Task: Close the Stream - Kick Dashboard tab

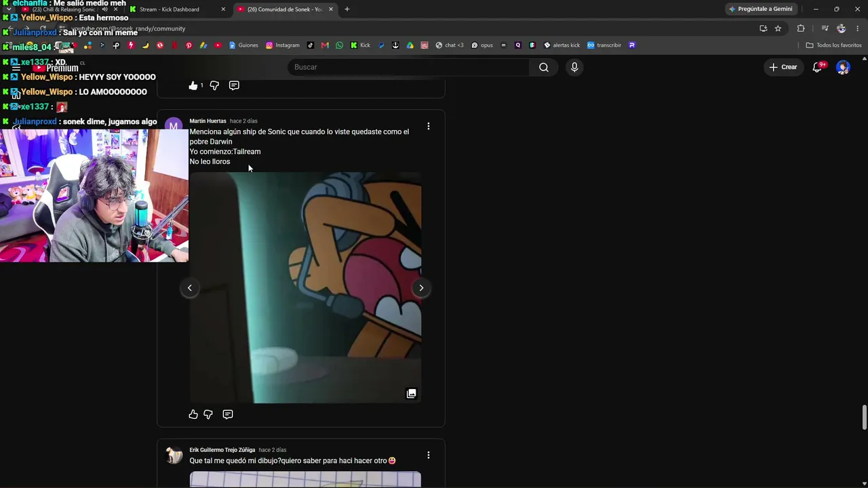Action: point(223,9)
